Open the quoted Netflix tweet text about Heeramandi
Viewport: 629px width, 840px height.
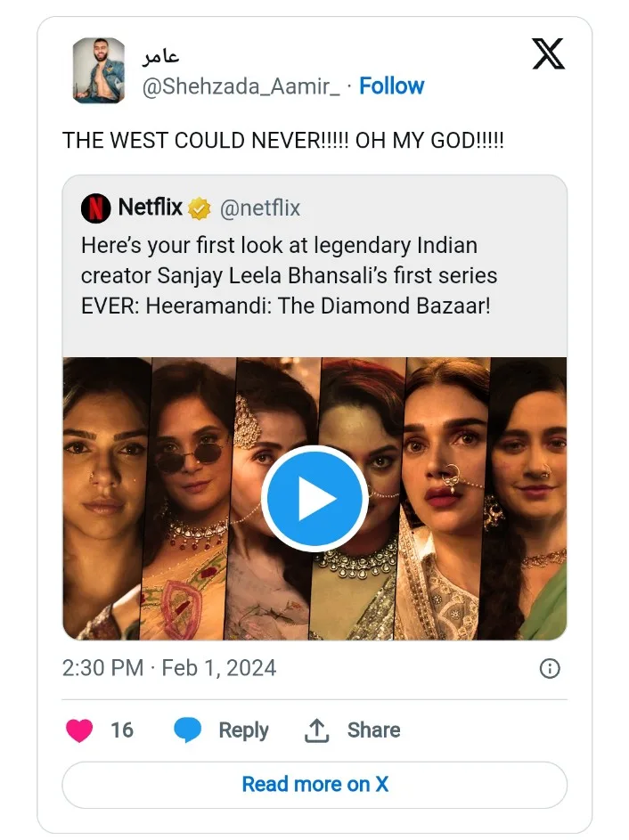pyautogui.click(x=290, y=275)
